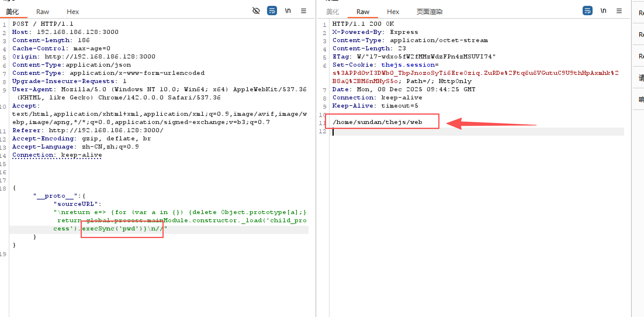
Task: Toggle hide non-printable eye icon in request panel
Action: click(256, 11)
